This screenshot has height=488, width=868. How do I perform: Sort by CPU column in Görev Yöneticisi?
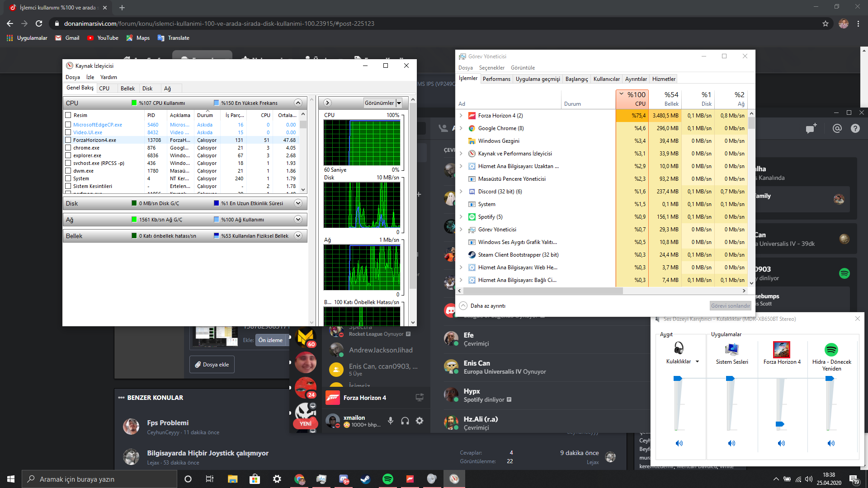pyautogui.click(x=632, y=99)
